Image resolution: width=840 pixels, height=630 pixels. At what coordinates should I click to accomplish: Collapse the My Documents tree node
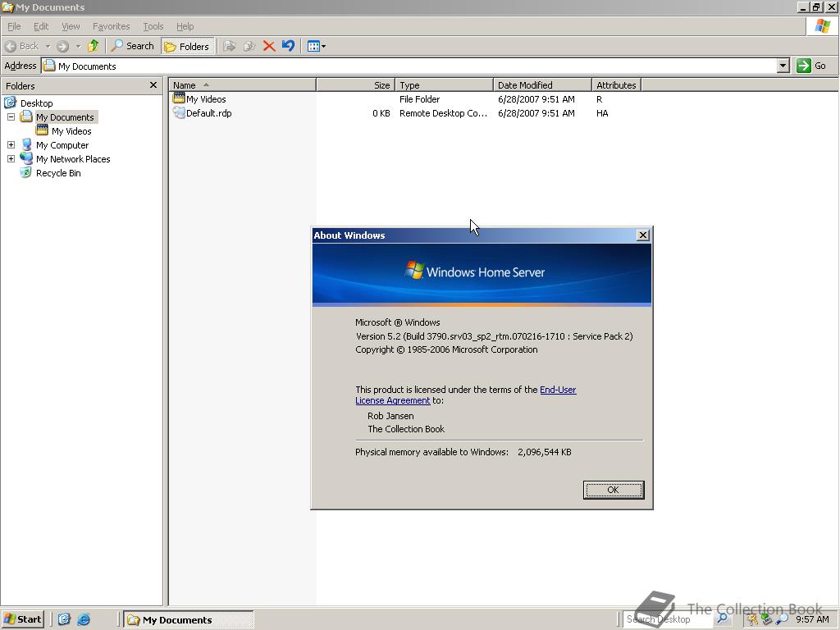tap(11, 116)
